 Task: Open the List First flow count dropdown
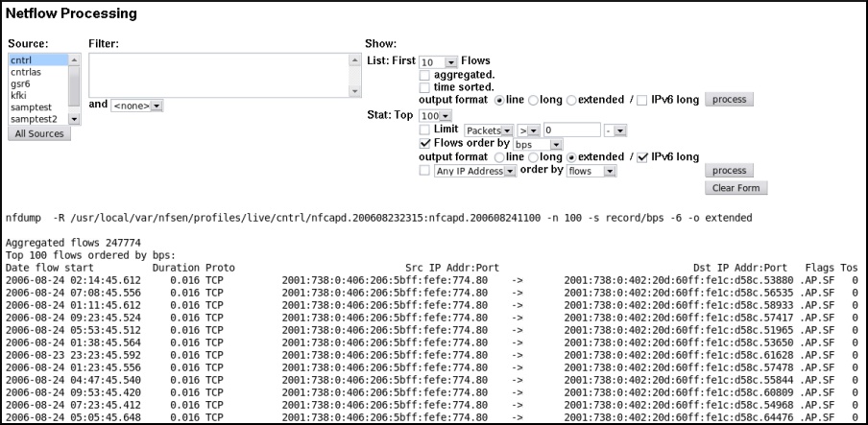[439, 61]
